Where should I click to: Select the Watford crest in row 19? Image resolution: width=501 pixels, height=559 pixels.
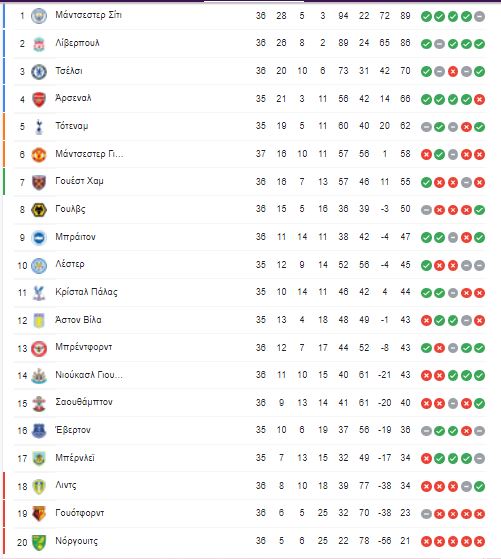tap(39, 513)
